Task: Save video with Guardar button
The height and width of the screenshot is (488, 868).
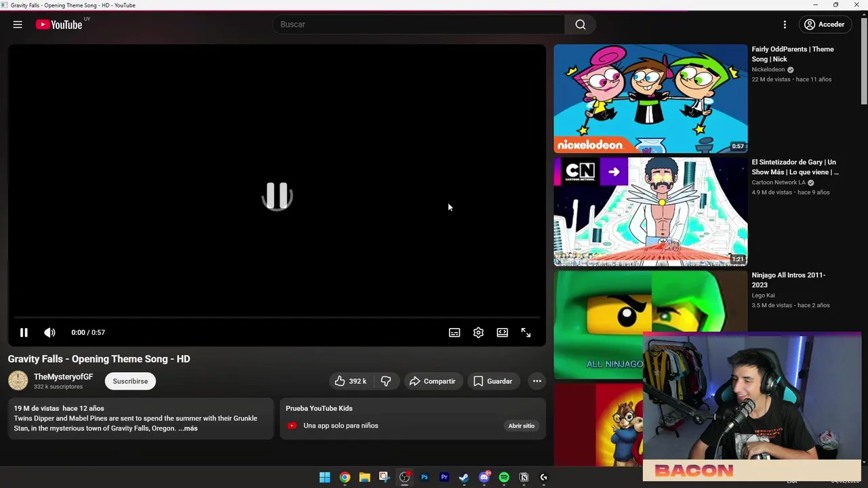Action: [493, 381]
